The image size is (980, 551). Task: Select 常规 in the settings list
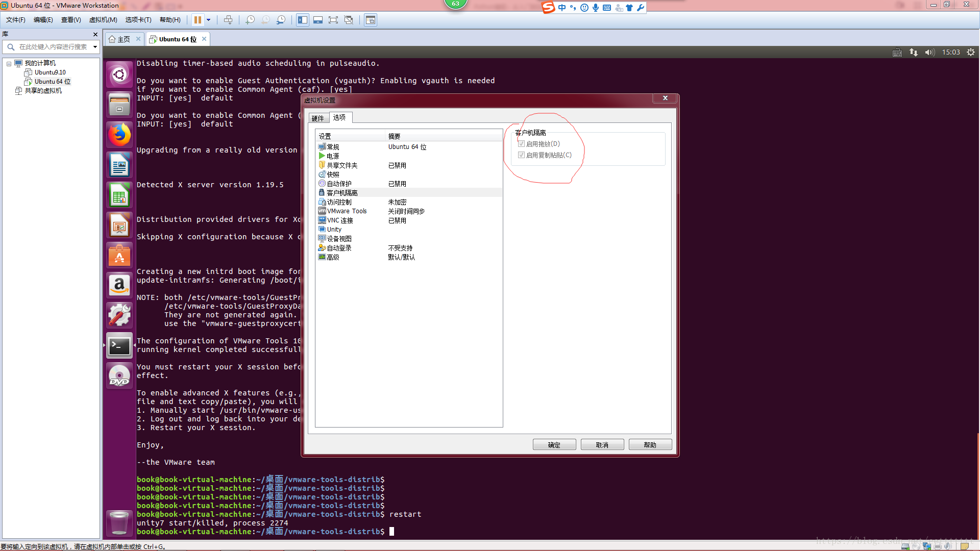coord(409,147)
